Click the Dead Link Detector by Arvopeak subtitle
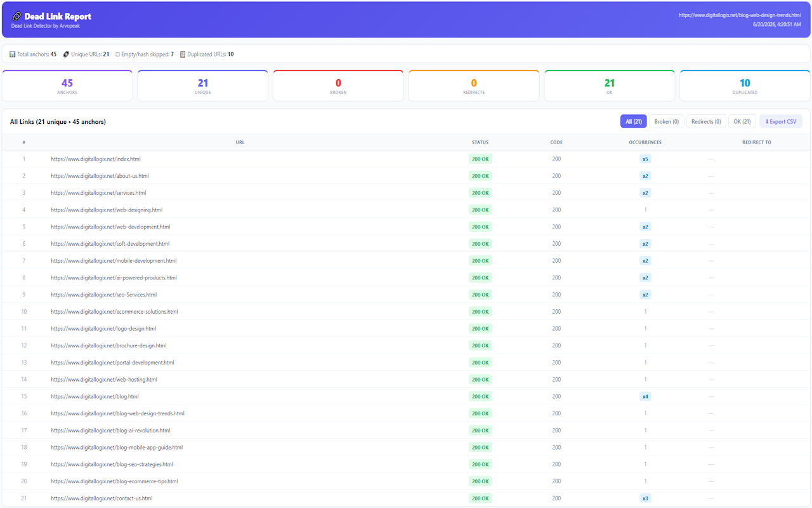 46,26
